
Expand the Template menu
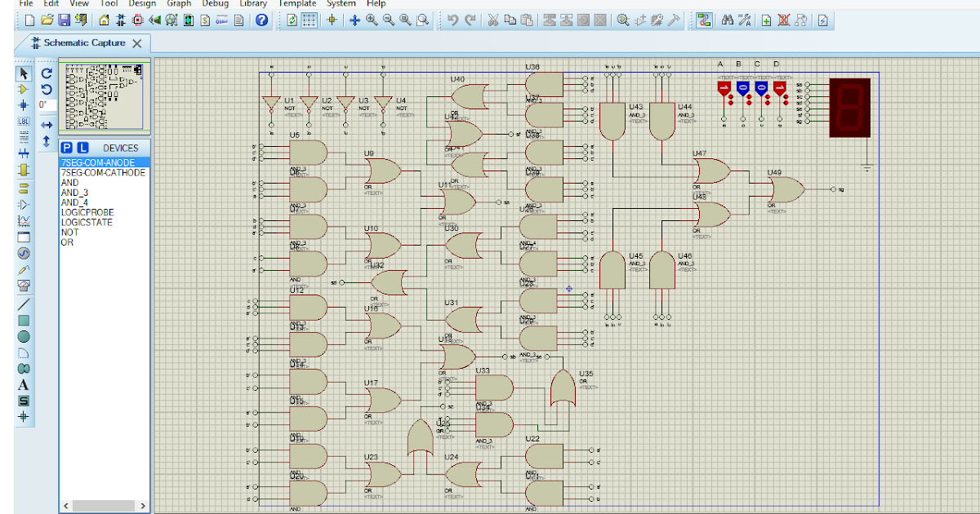[x=297, y=3]
